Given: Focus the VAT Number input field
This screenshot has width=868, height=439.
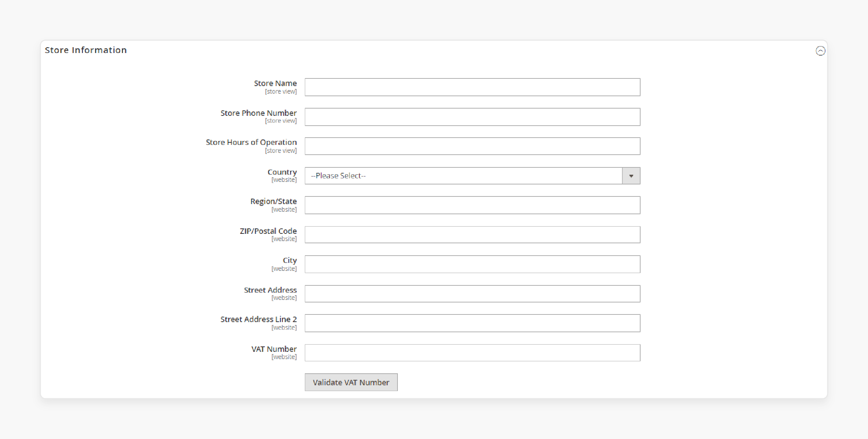Looking at the screenshot, I should tap(472, 353).
